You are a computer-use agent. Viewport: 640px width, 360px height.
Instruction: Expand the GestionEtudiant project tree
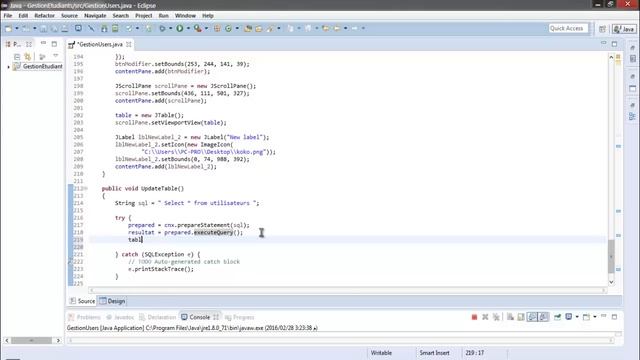coord(9,67)
